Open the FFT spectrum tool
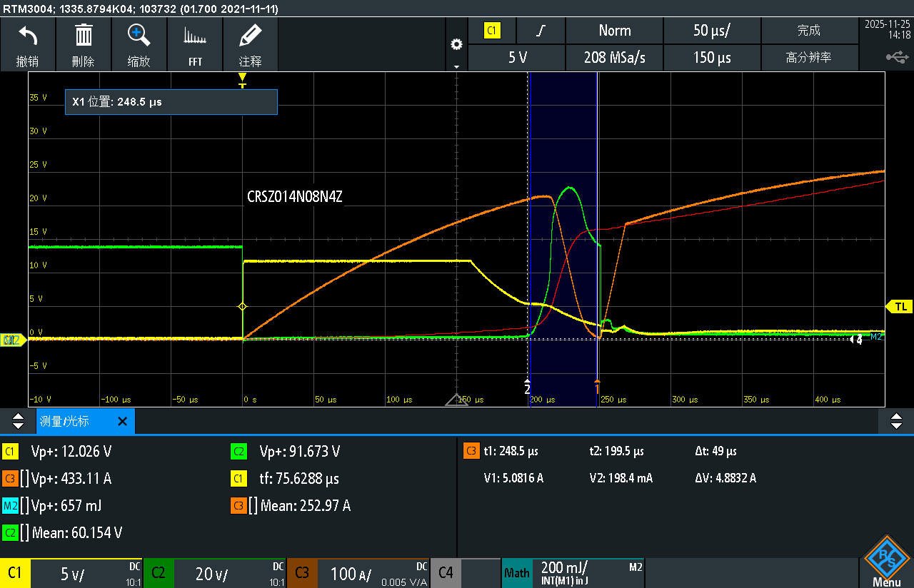The height and width of the screenshot is (588, 914). (194, 44)
